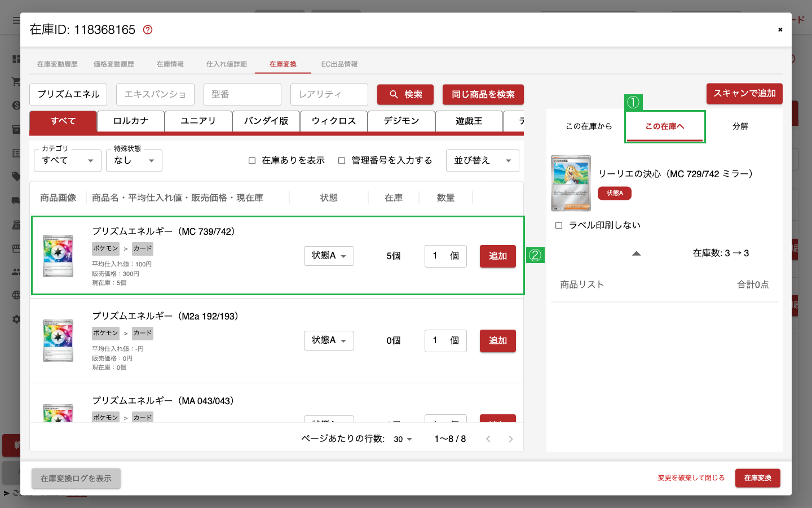Click the 同じ商品を検索 button
812x508 pixels.
483,95
